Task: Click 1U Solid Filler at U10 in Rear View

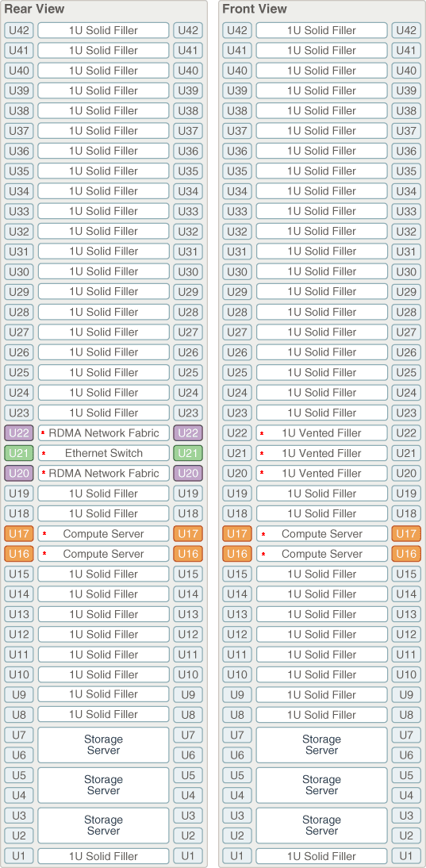Action: 103,674
